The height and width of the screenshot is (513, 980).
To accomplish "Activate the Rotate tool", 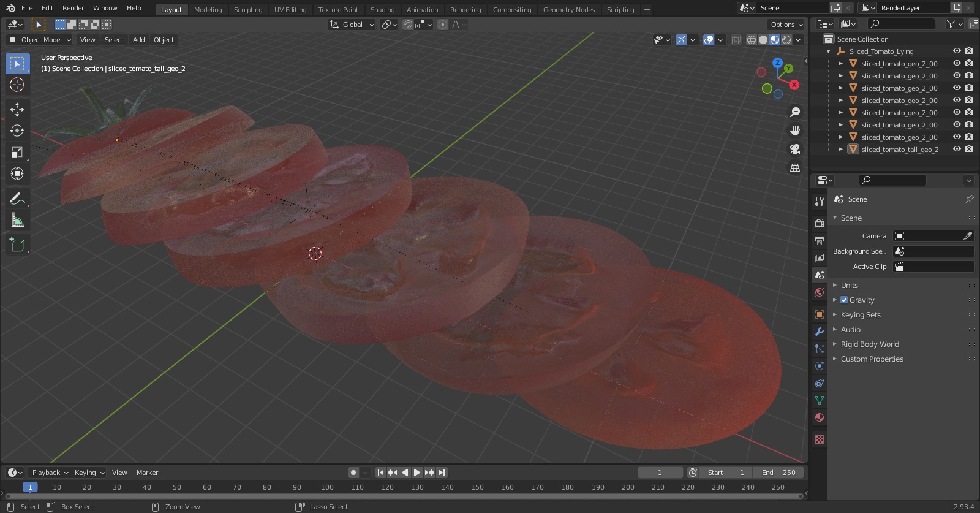I will point(17,131).
